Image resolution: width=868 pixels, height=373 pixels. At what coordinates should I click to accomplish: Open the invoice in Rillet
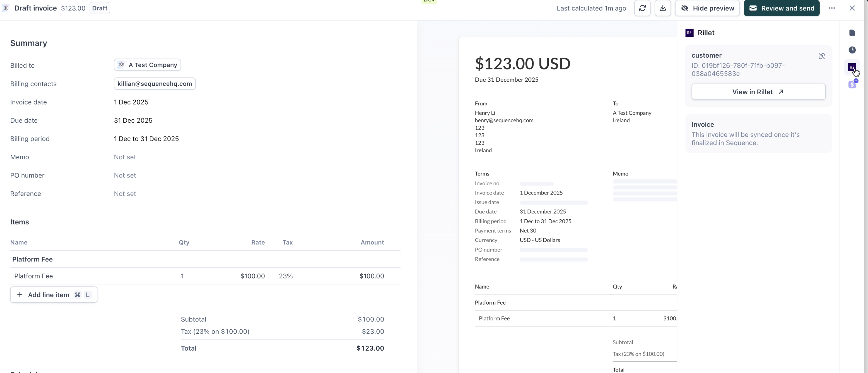(758, 92)
